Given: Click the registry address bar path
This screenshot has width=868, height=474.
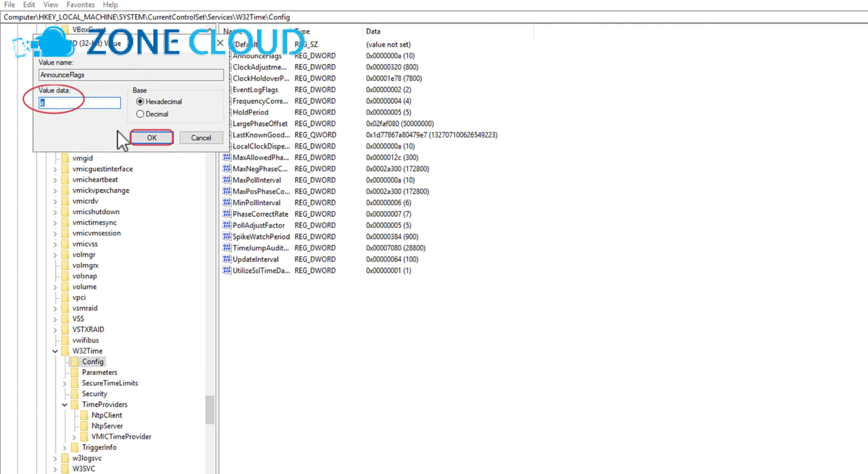Looking at the screenshot, I should [x=146, y=17].
